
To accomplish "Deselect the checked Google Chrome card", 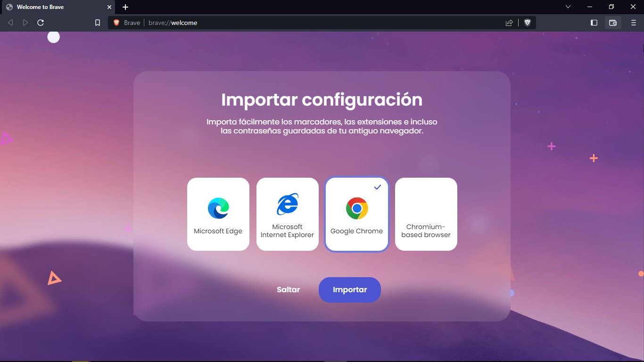I will (357, 214).
